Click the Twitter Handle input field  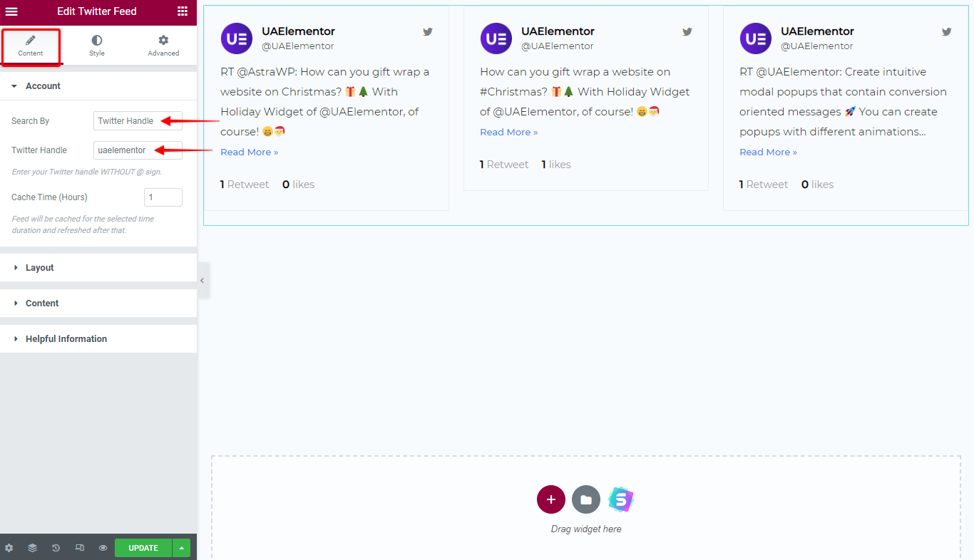[138, 150]
